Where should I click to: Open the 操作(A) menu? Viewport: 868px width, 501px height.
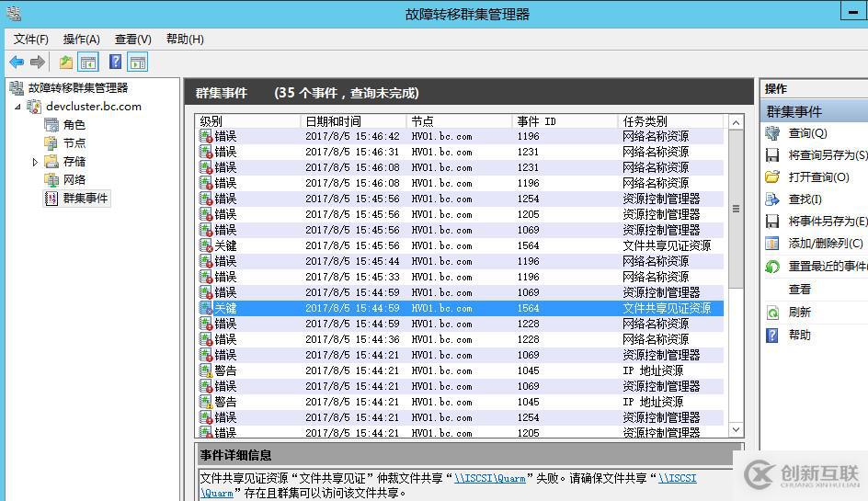click(81, 40)
